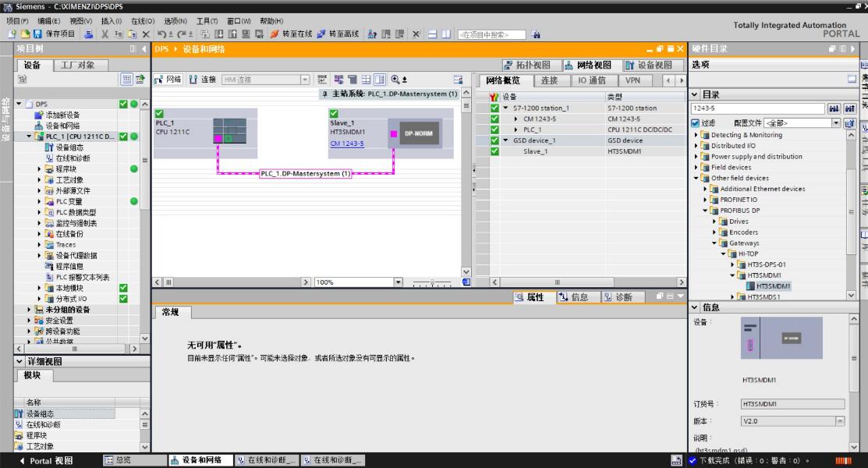Click the Portal 视图 button
868x468 pixels.
click(x=47, y=460)
